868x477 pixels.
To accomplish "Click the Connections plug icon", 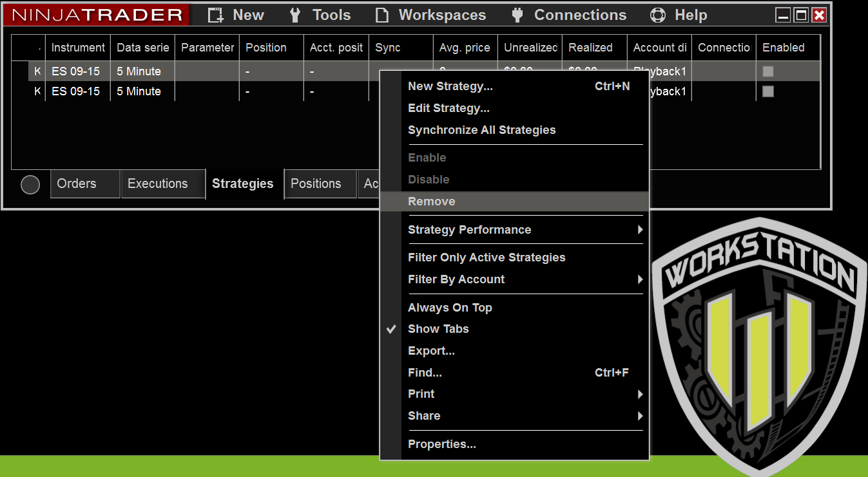I will point(517,15).
